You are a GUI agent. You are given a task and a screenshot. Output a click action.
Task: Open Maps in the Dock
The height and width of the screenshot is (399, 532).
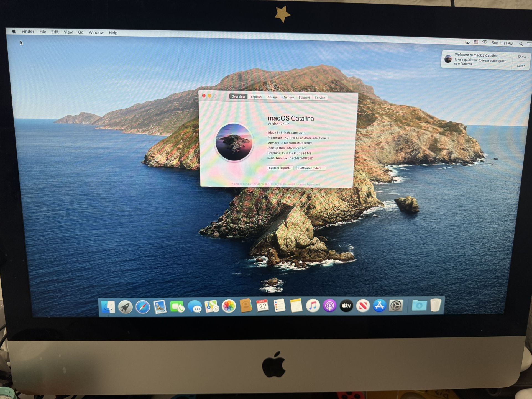[212, 306]
